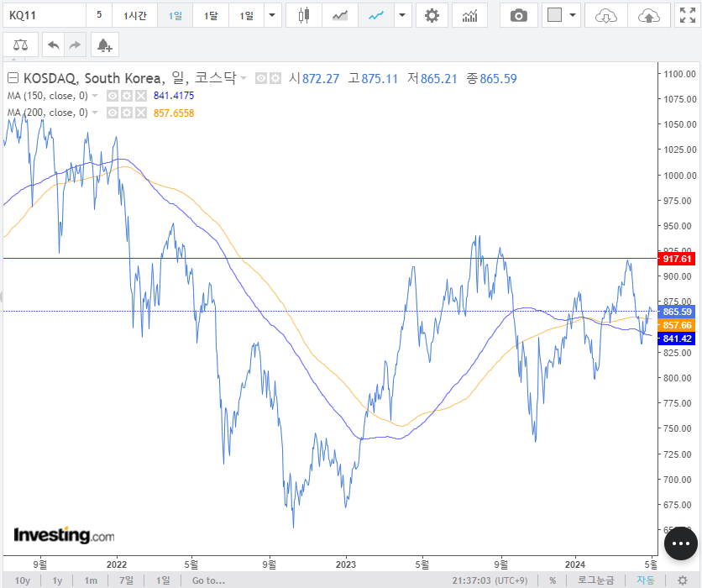
Task: Expand the MA 200 indicator dropdown
Action: coord(95,113)
